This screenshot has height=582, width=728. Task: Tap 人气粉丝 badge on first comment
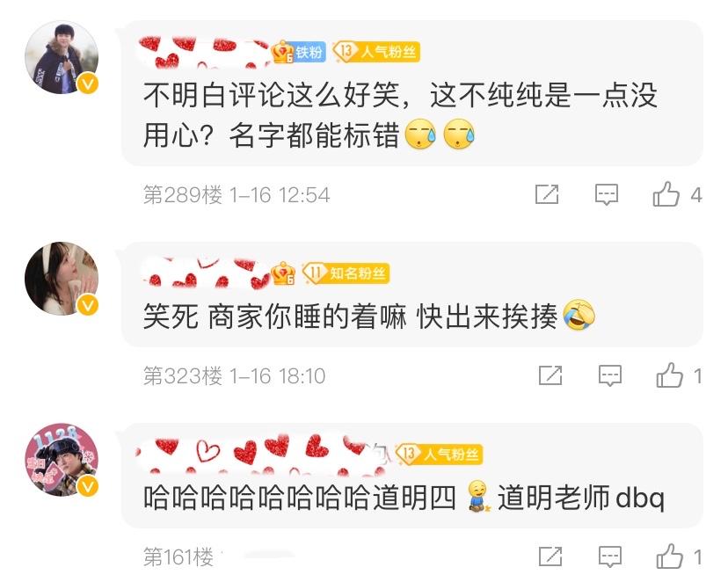pos(376,52)
